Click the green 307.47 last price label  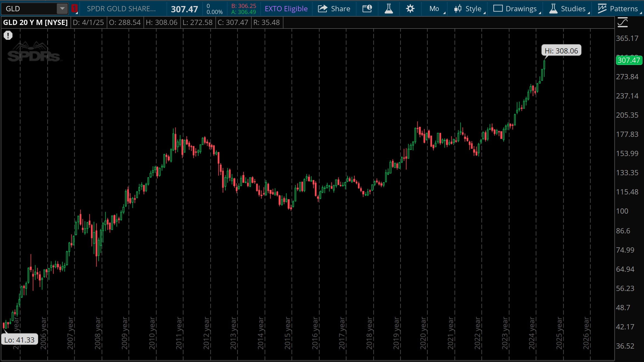[x=629, y=60]
